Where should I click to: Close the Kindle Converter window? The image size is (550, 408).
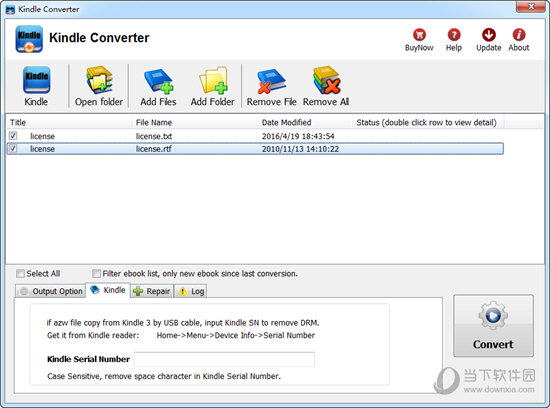click(531, 7)
